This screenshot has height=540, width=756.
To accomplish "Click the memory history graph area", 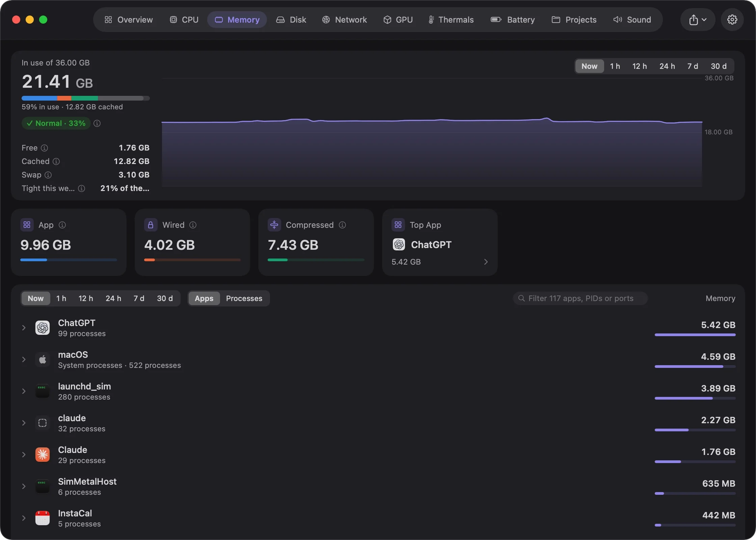I will coord(432,132).
